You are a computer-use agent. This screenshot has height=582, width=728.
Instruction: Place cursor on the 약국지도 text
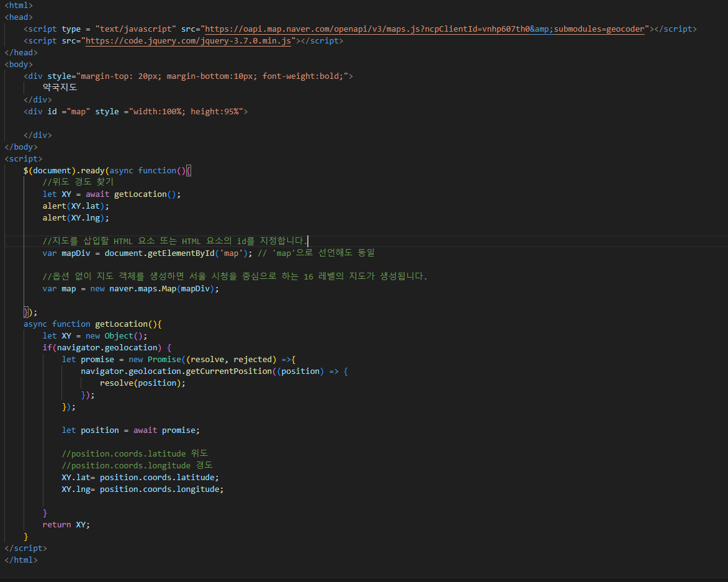pyautogui.click(x=60, y=88)
